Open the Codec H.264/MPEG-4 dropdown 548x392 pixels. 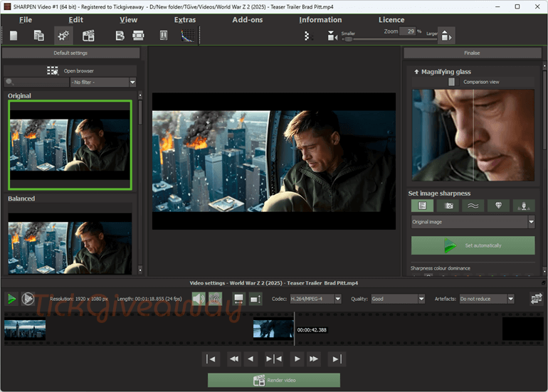coord(315,299)
